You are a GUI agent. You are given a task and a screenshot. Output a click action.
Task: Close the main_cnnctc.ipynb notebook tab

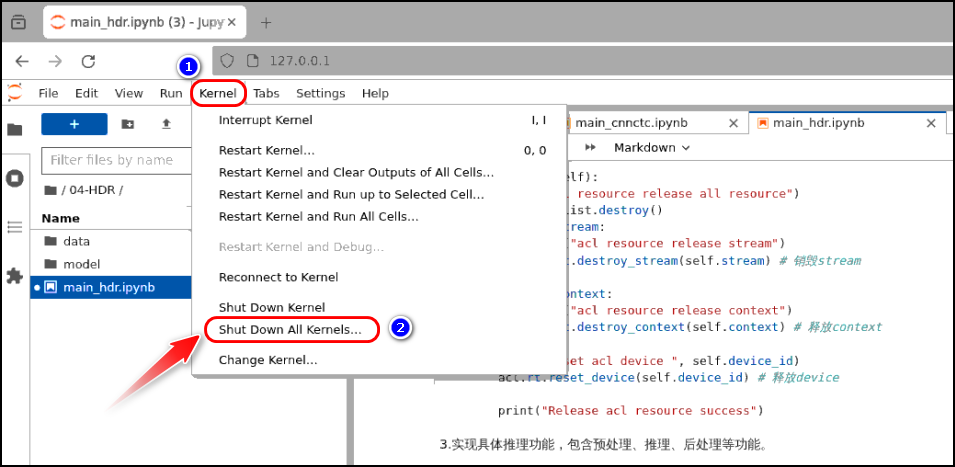(x=734, y=123)
